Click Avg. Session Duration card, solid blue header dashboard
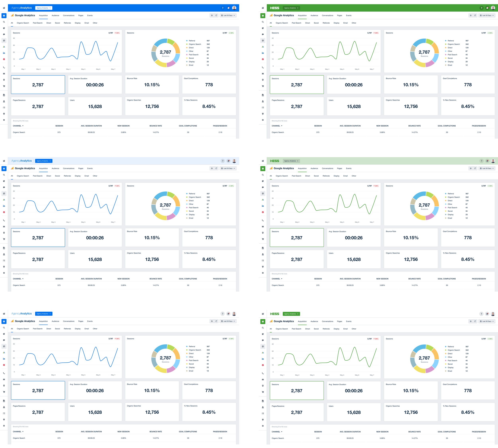 pos(95,84)
